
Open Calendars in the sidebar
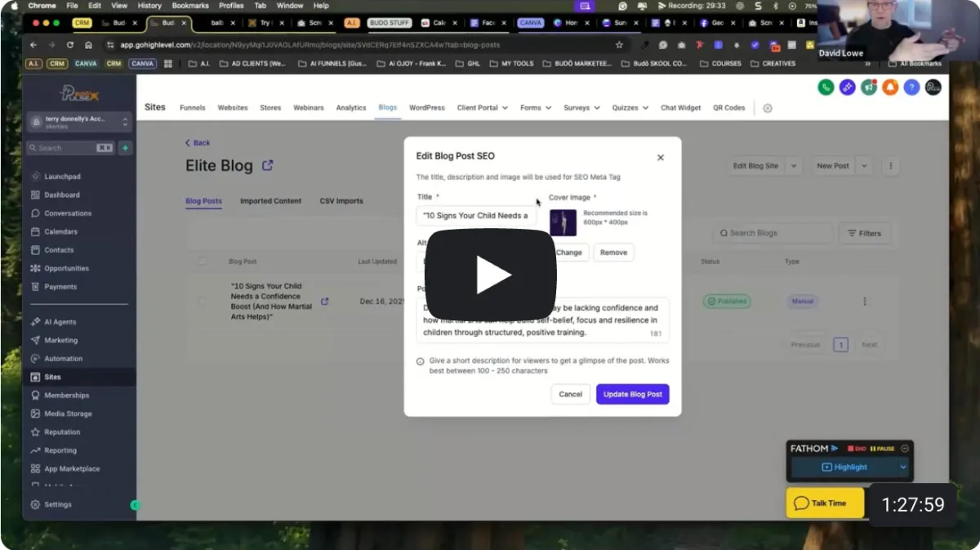60,231
